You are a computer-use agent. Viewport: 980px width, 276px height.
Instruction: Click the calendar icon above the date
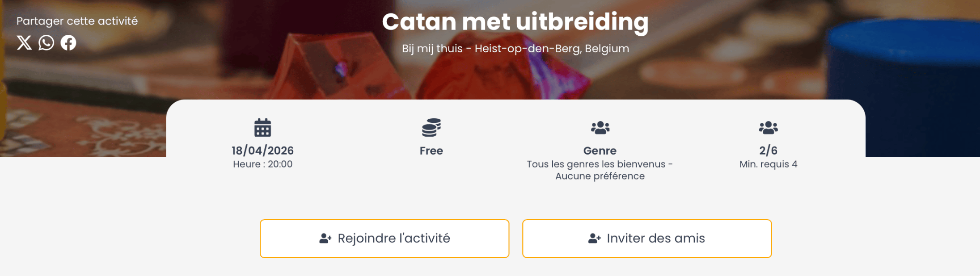(x=262, y=128)
